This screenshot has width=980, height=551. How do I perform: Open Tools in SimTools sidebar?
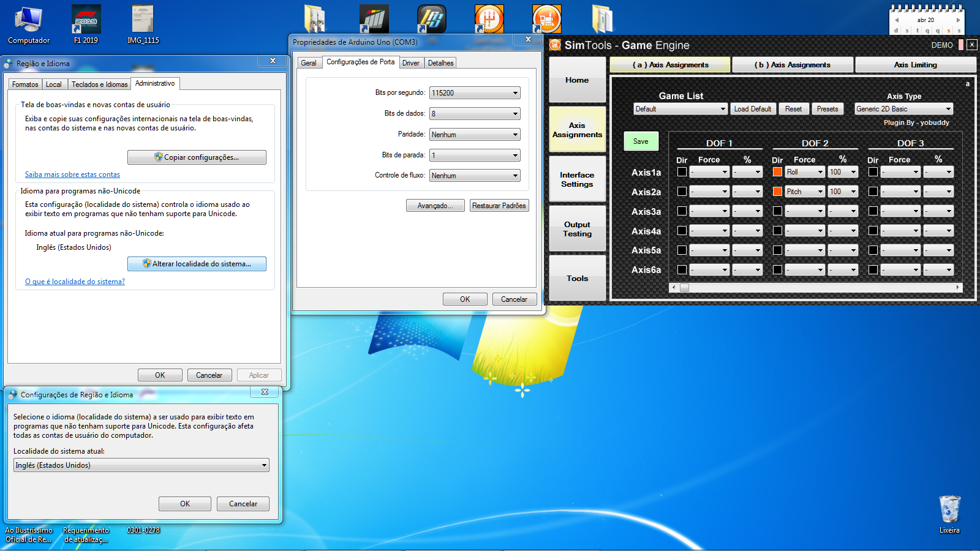[577, 279]
